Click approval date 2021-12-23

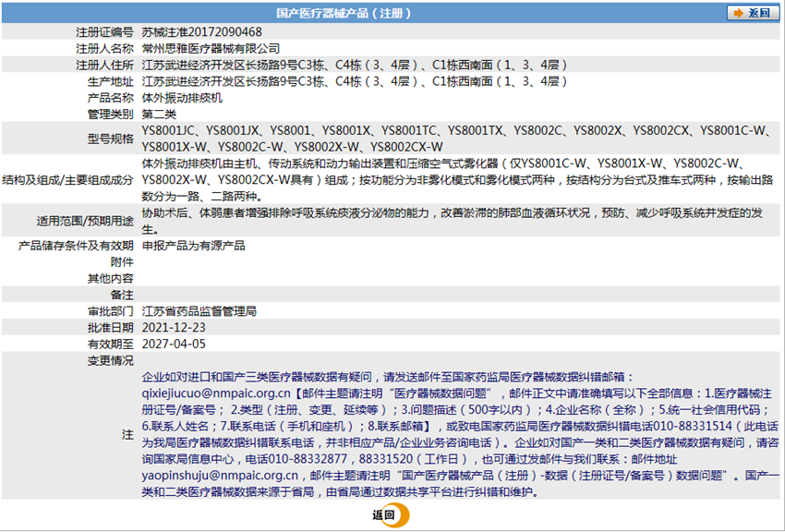174,327
